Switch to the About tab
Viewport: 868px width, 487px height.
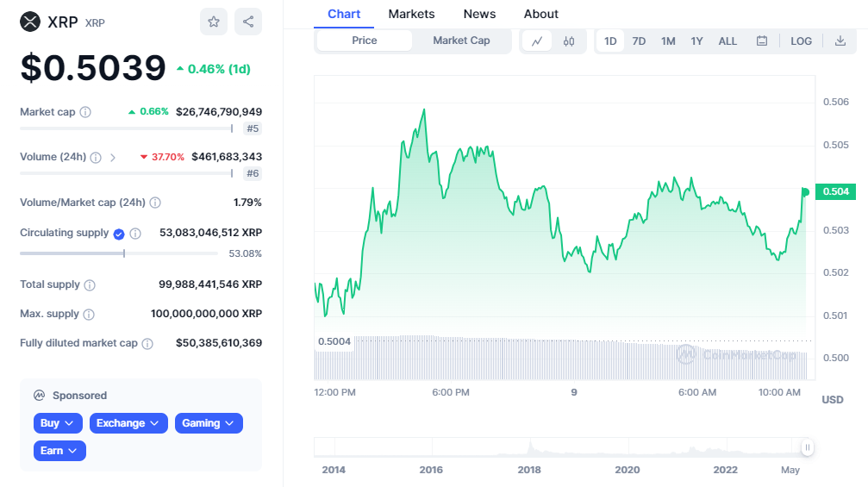pos(540,14)
